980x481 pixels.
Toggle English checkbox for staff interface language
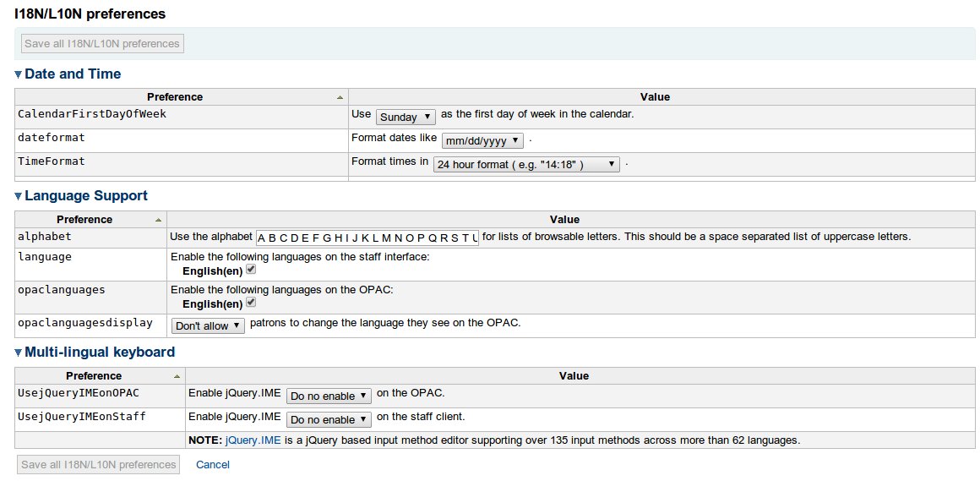coord(251,270)
